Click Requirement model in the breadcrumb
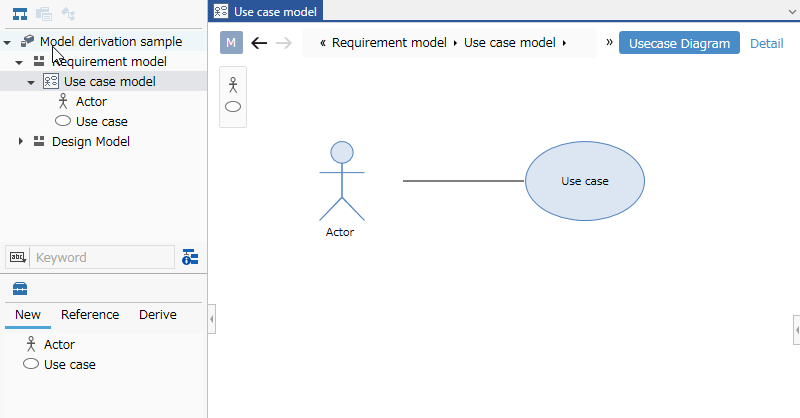The image size is (800, 418). [389, 42]
